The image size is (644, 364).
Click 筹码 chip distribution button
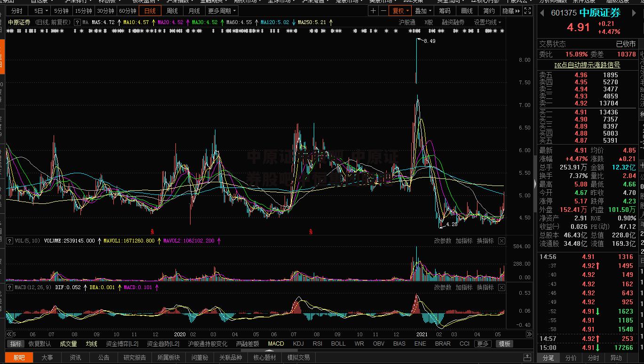pyautogui.click(x=445, y=11)
